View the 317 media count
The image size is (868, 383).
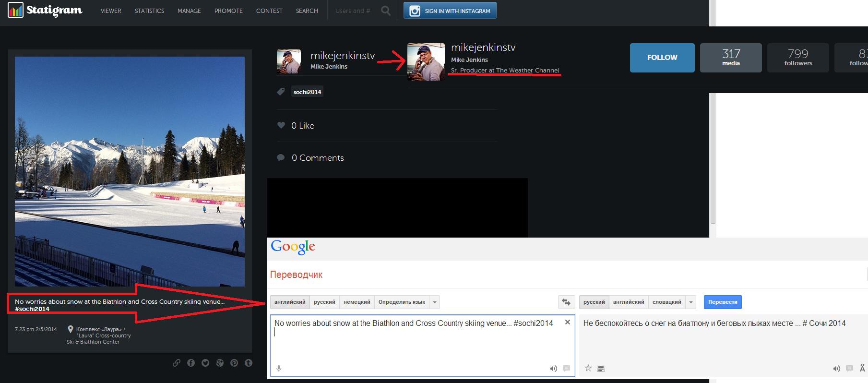[x=731, y=58]
